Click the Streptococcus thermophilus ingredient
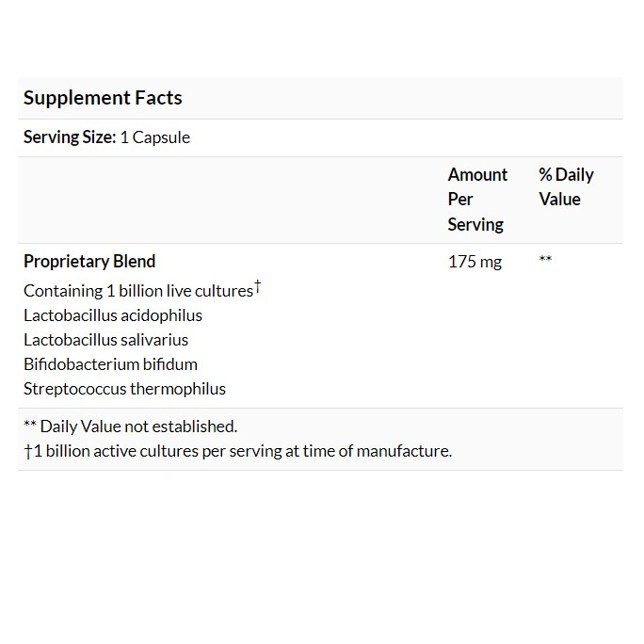The image size is (644, 644). (125, 389)
